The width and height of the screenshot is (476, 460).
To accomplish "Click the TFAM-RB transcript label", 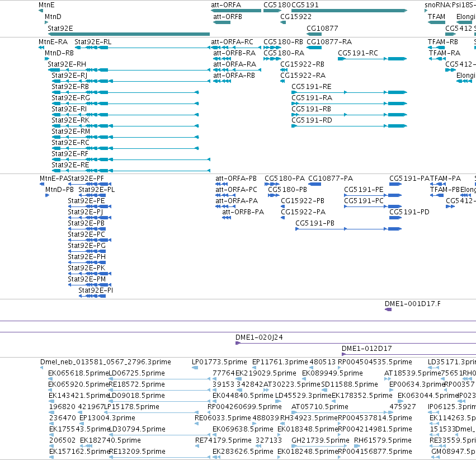I will 443,41.
